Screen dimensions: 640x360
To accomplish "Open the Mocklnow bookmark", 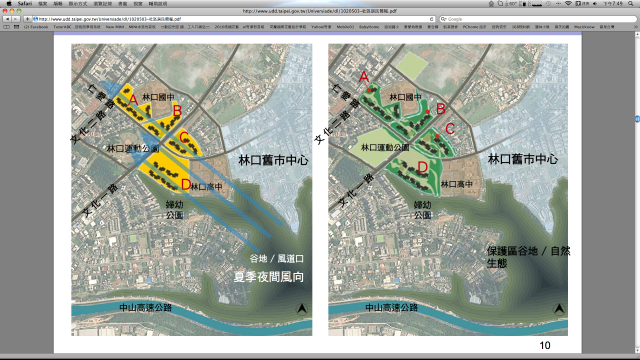I will [x=584, y=27].
